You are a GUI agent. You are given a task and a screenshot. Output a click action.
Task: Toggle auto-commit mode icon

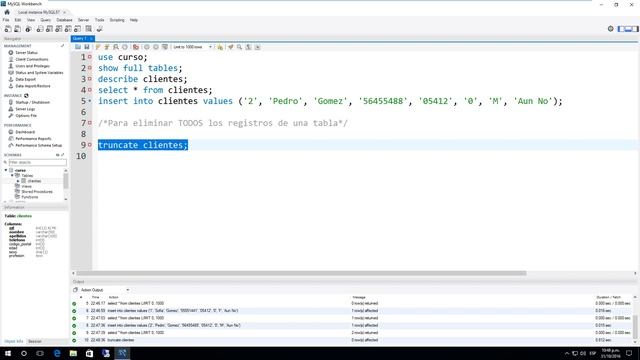pos(165,47)
